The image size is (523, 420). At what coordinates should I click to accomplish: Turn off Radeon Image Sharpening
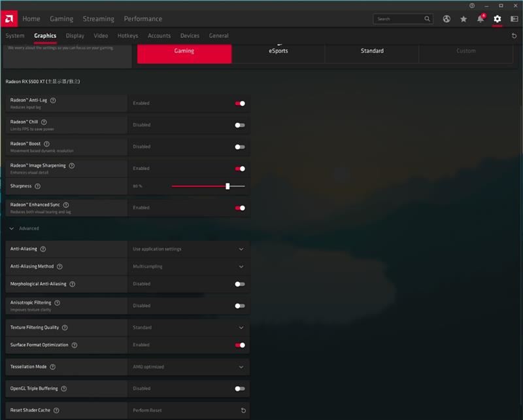240,169
